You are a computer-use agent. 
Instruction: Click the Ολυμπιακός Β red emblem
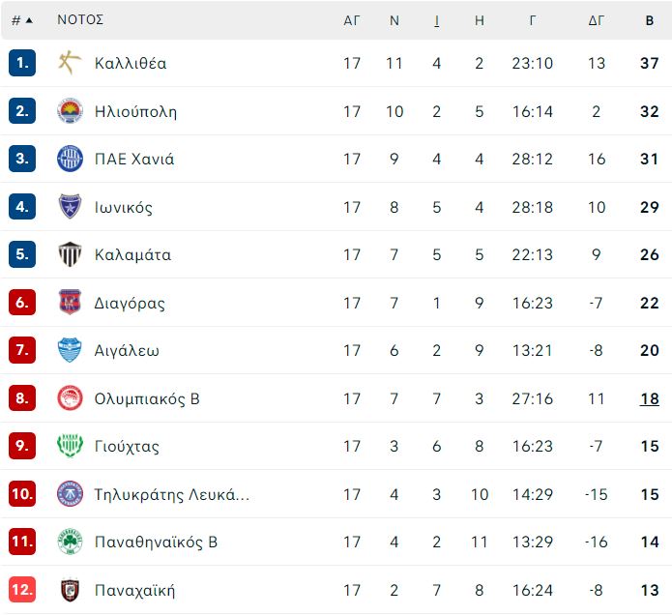coord(70,398)
